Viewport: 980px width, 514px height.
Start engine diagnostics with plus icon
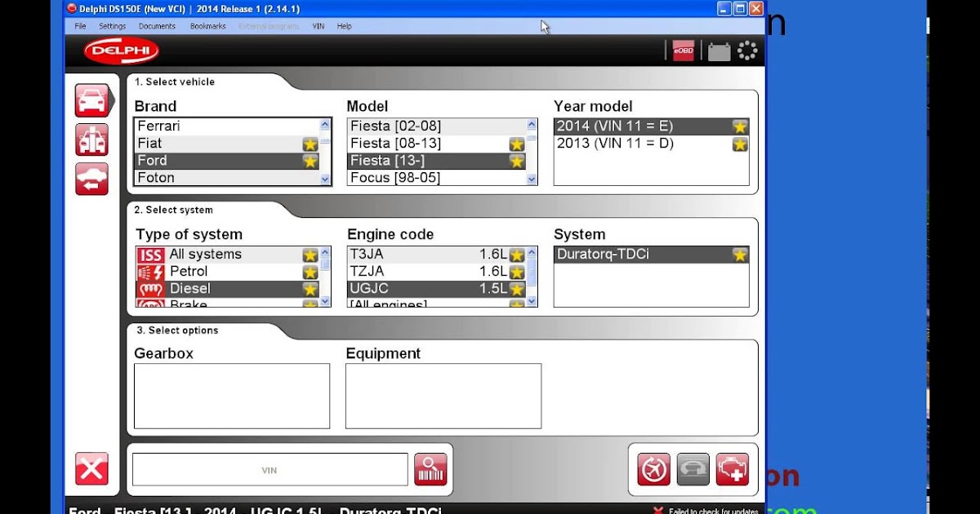pos(733,469)
